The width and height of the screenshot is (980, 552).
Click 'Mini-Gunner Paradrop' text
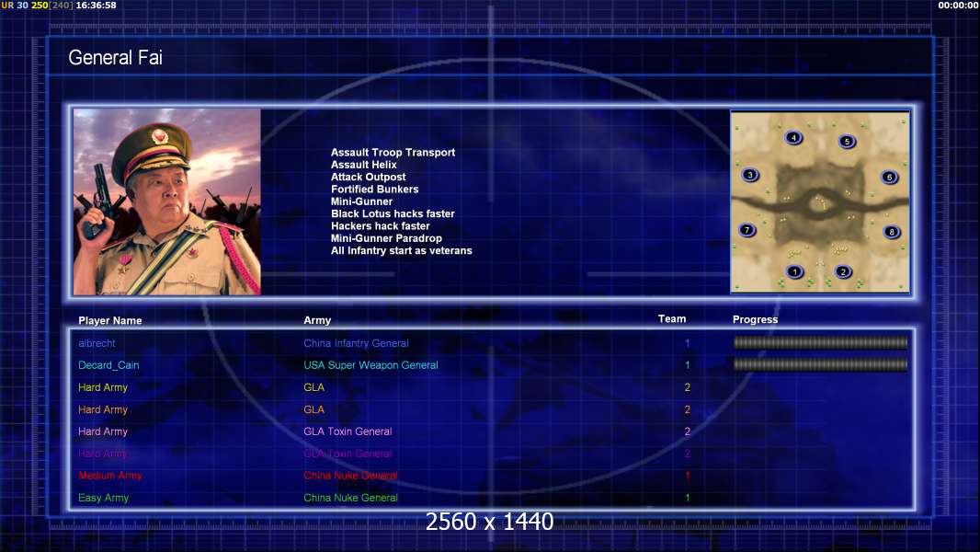tap(386, 238)
